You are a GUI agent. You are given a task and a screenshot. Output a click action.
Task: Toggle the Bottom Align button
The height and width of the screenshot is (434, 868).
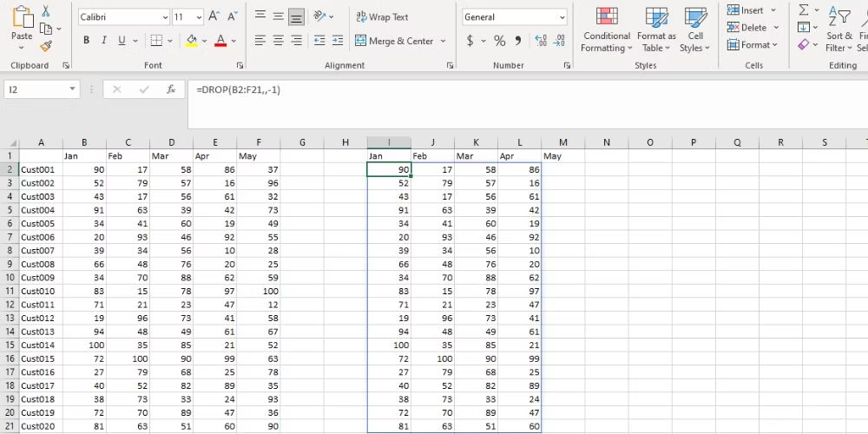[297, 17]
